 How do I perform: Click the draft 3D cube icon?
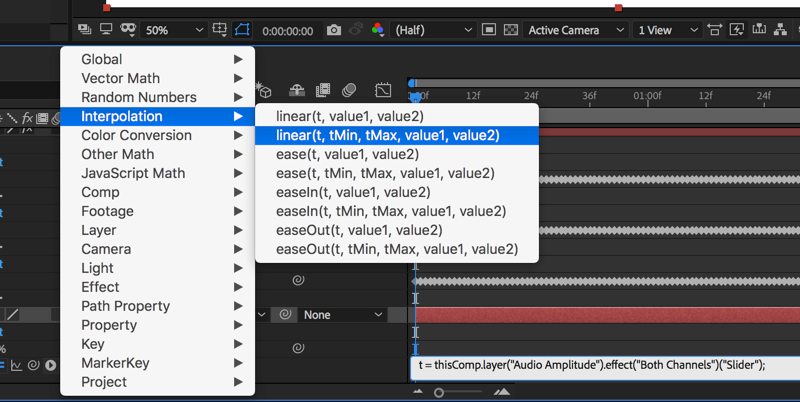pos(264,91)
